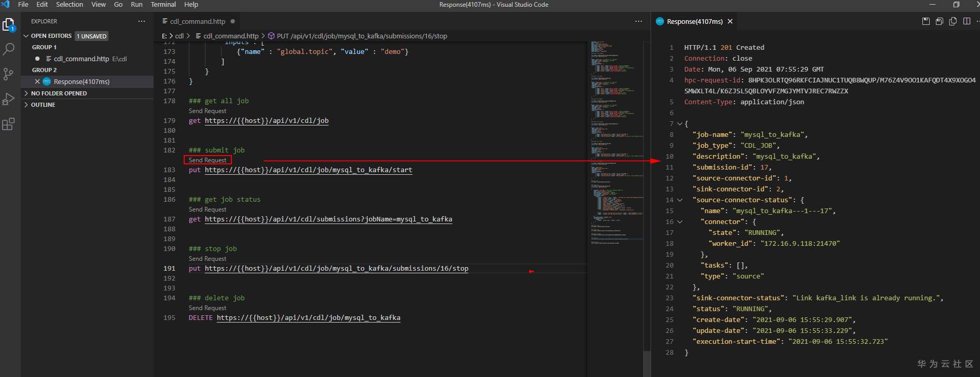Click the get /api/v1/cdl/job URL on line 179
Image resolution: width=980 pixels, height=377 pixels.
[x=267, y=121]
